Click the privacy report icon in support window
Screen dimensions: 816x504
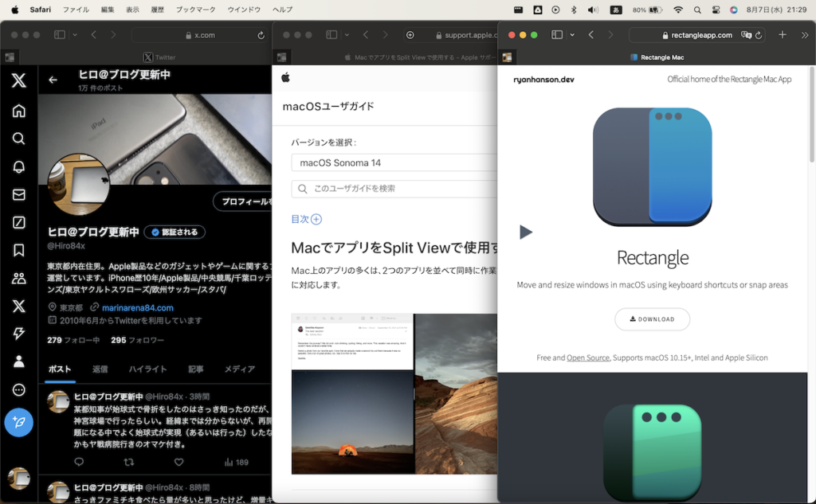[410, 35]
